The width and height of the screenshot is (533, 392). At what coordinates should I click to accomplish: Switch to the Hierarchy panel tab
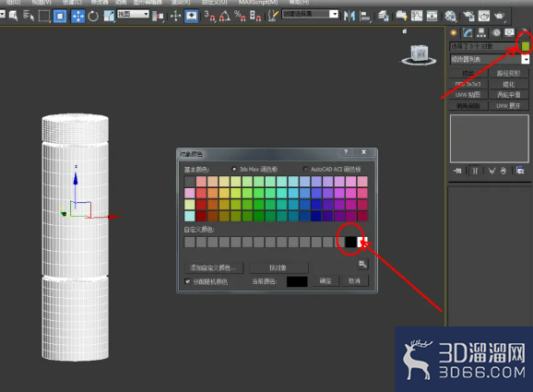481,33
